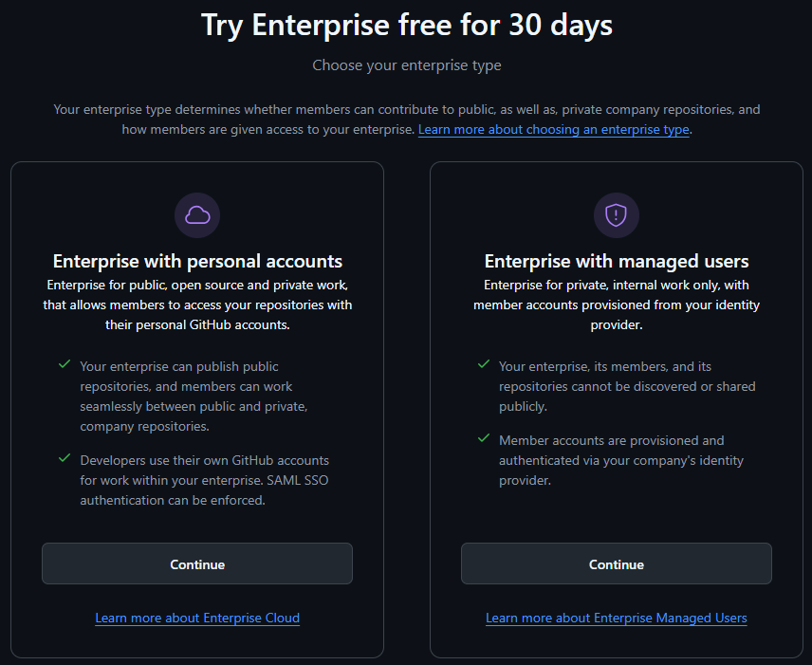Click Continue under Enterprise with managed users
Viewport: 812px width, 665px height.
617,563
